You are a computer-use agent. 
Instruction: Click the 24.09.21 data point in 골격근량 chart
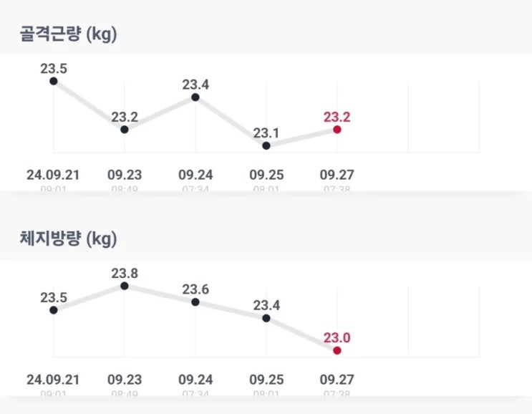point(53,82)
